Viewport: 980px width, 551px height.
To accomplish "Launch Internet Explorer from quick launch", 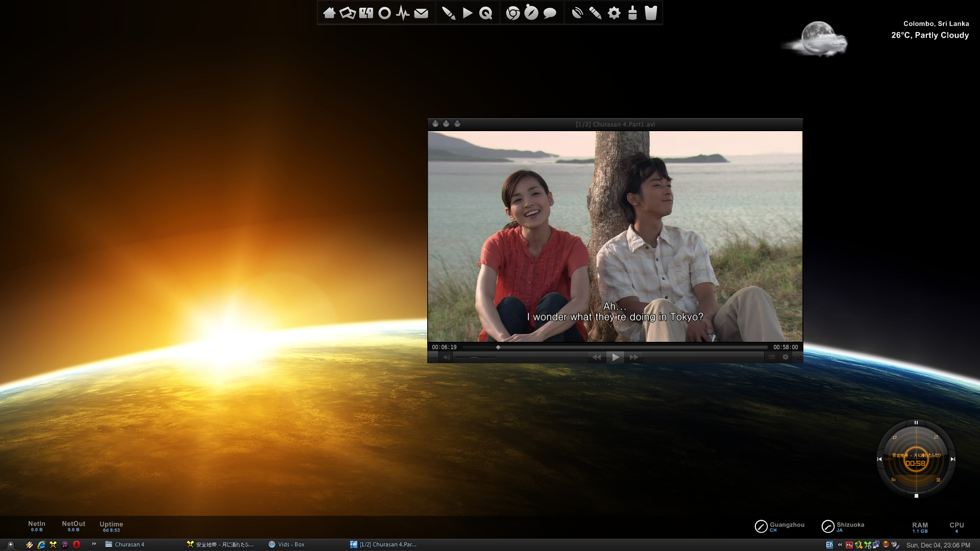I will (x=41, y=544).
